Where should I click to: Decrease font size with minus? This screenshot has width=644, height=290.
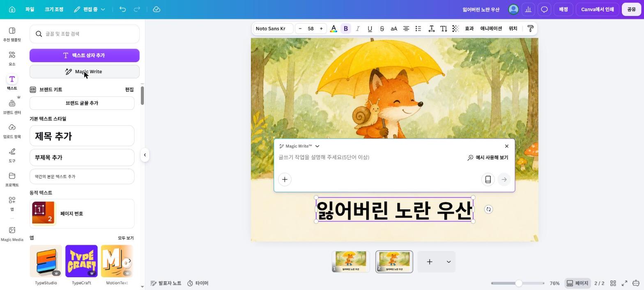point(300,28)
